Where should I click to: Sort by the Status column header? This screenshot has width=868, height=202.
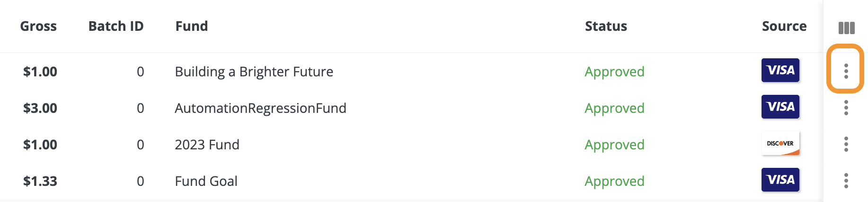pos(606,26)
